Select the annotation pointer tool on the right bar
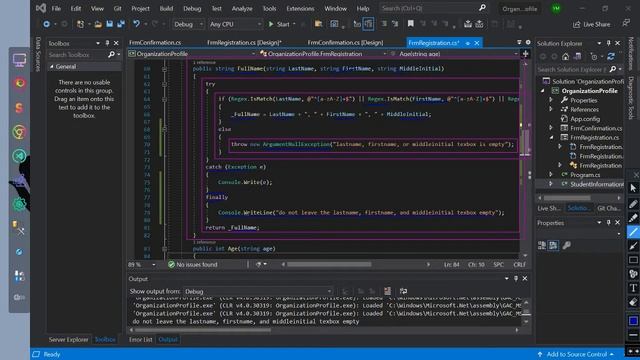This screenshot has height=360, width=640. (633, 189)
